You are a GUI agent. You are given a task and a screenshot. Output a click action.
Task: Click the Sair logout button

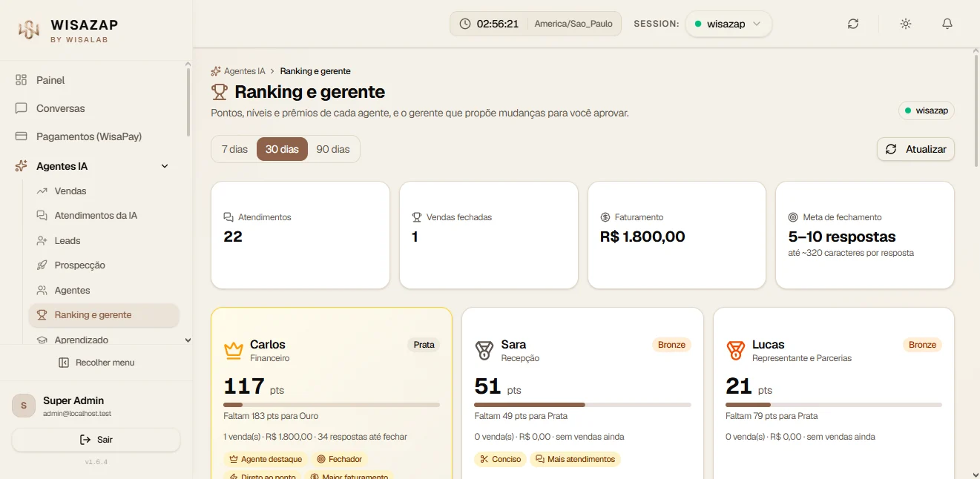coord(96,440)
